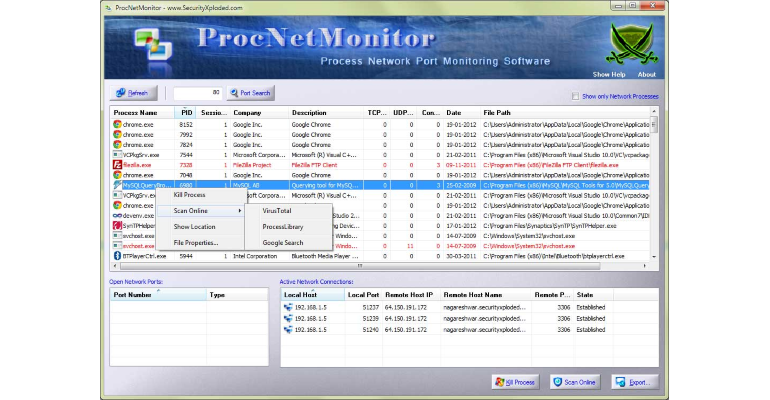Click the ProcNetMonitor title bar icon

coord(109,8)
